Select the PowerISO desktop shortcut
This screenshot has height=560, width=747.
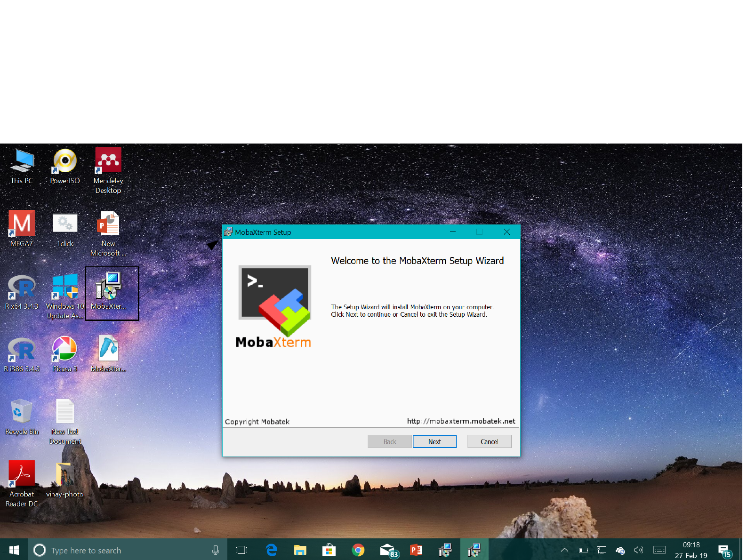tap(65, 167)
